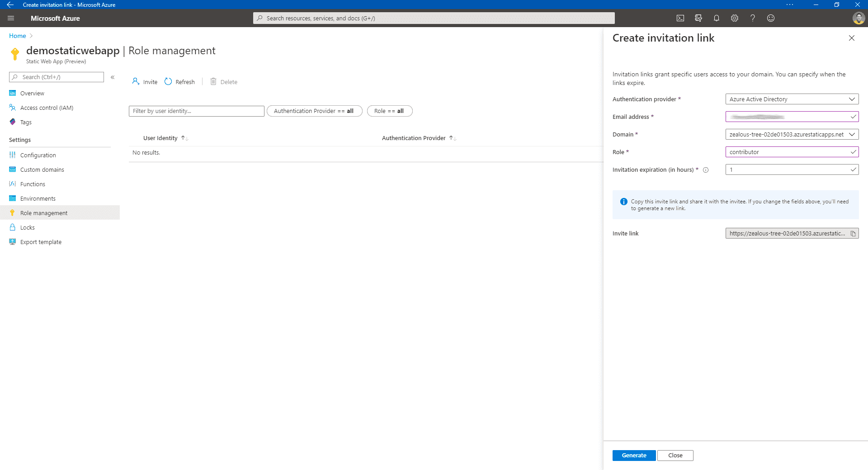Click the Access control (IAM) people icon
The width and height of the screenshot is (868, 470).
click(x=13, y=108)
